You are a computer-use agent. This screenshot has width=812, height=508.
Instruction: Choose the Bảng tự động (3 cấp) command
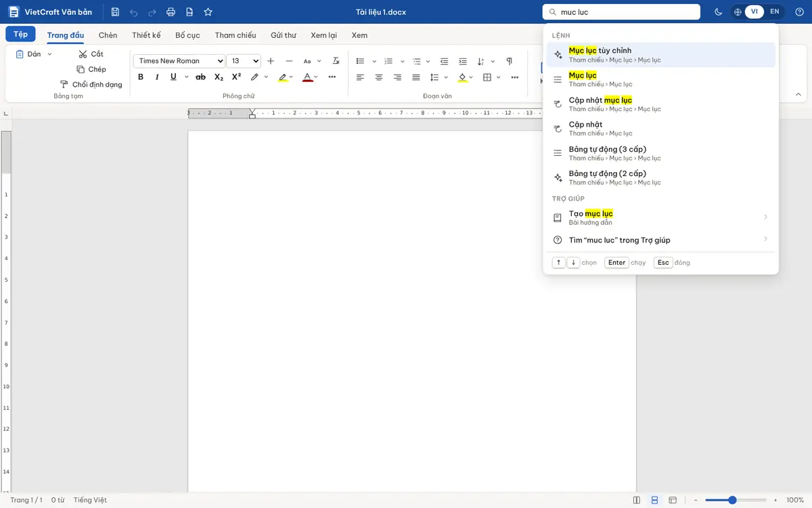660,153
